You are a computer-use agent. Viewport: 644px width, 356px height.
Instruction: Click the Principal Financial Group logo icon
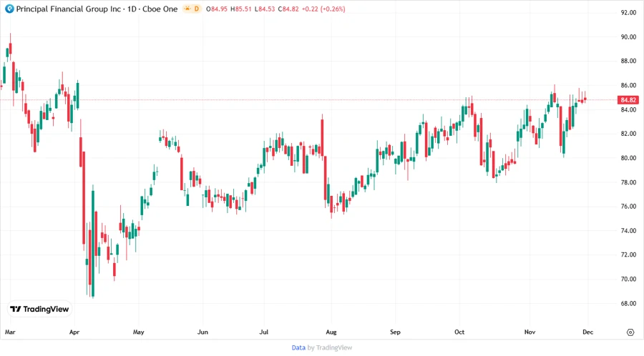pos(9,9)
